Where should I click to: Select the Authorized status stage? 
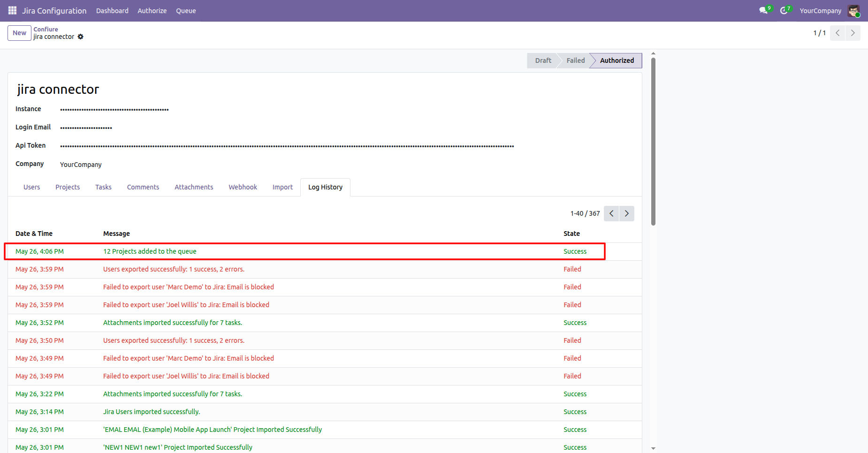coord(617,60)
